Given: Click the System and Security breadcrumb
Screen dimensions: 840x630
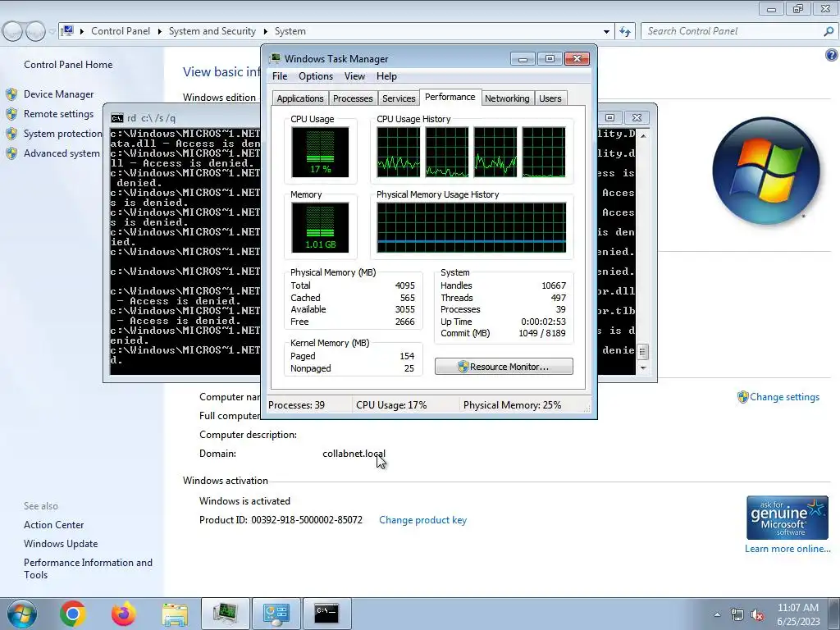Looking at the screenshot, I should (x=212, y=31).
